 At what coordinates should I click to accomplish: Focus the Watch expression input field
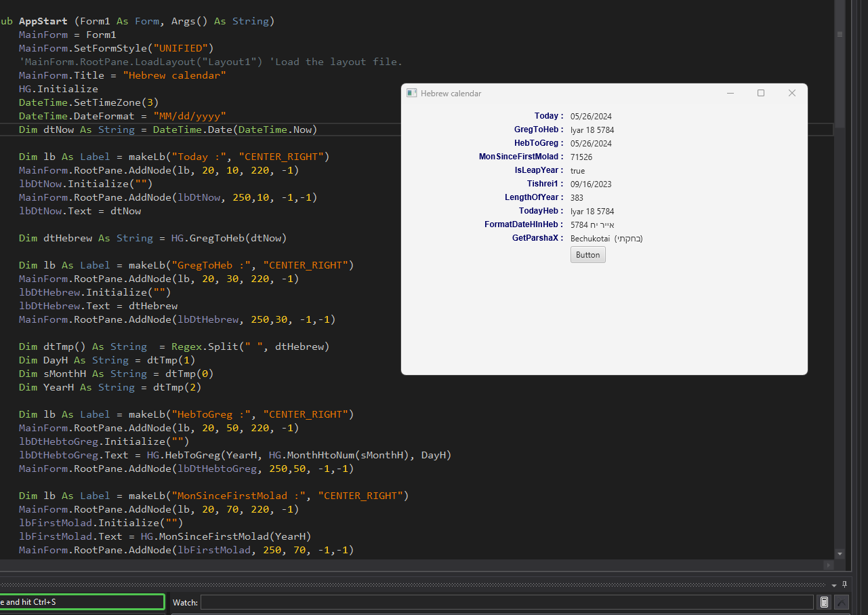click(507, 602)
